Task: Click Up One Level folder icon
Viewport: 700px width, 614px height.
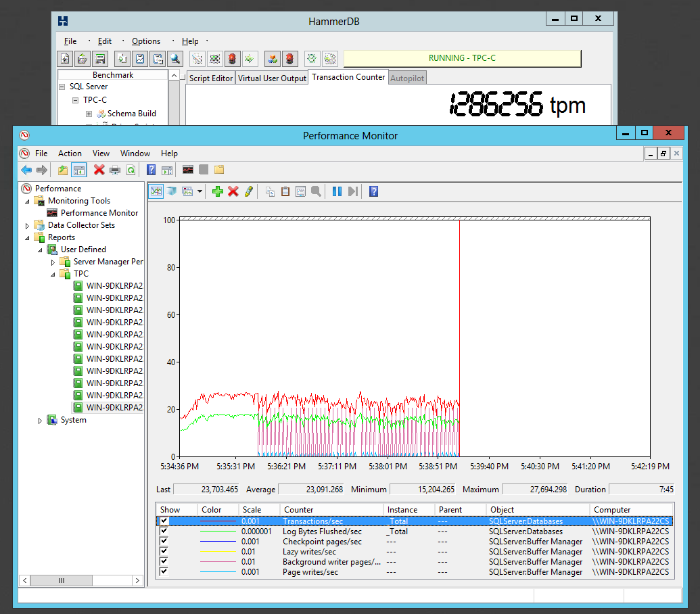Action: click(x=63, y=170)
